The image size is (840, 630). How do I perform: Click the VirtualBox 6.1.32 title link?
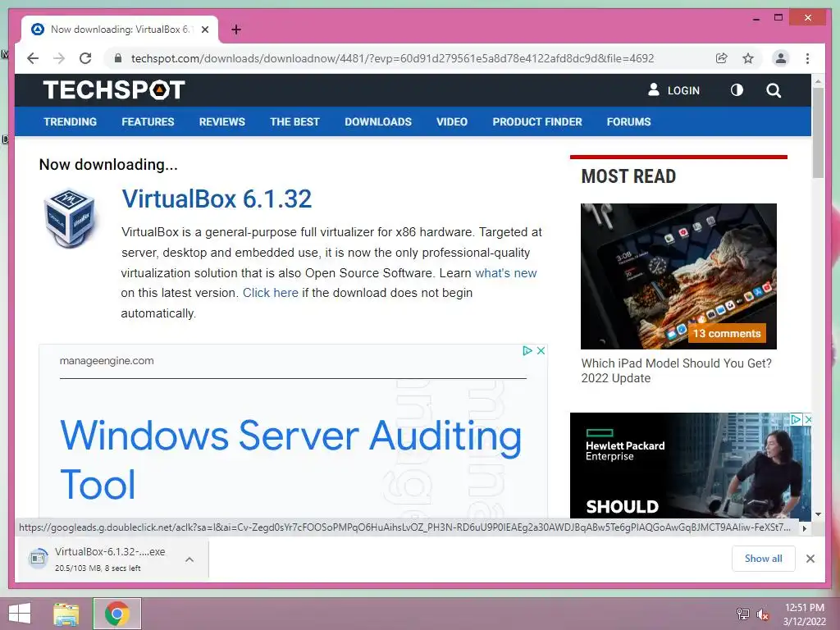tap(217, 199)
